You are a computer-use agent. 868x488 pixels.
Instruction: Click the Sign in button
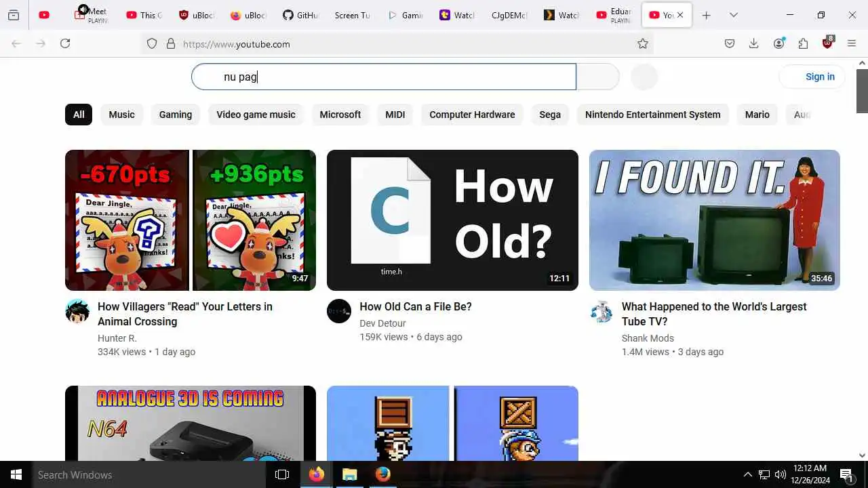812,77
